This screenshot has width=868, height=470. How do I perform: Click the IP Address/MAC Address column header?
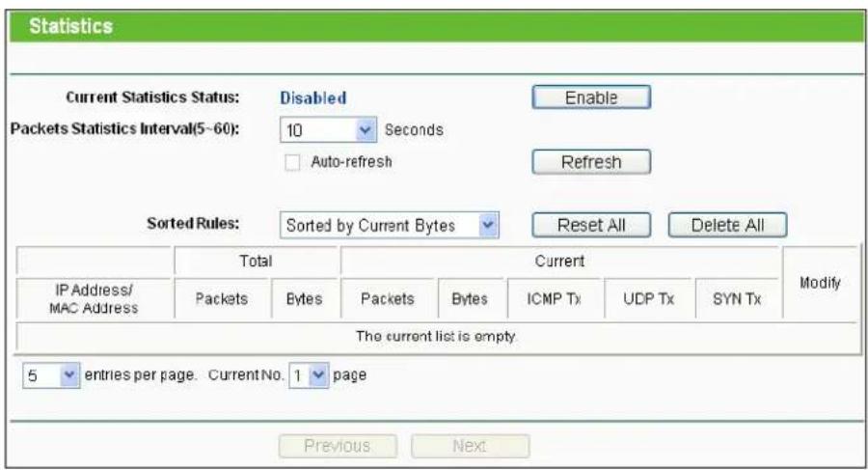coord(94,299)
